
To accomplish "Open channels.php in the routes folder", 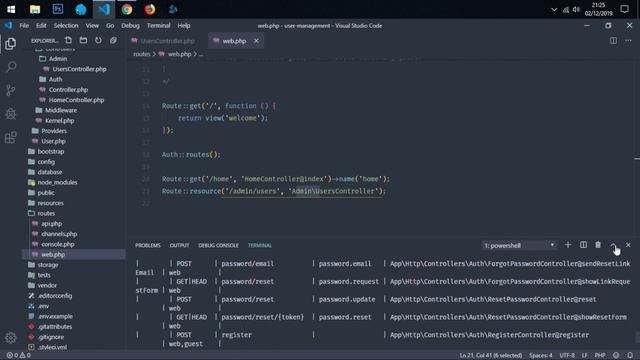I will click(59, 234).
